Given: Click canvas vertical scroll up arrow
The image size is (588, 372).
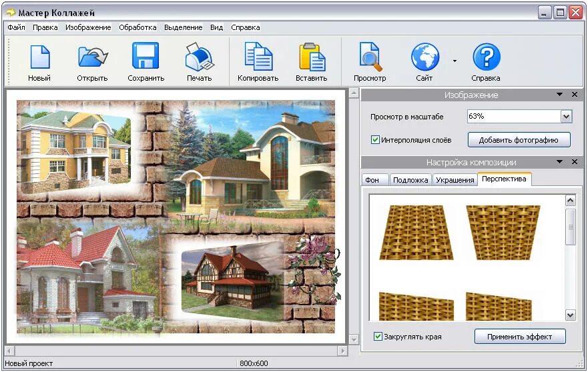Looking at the screenshot, I should [x=354, y=93].
